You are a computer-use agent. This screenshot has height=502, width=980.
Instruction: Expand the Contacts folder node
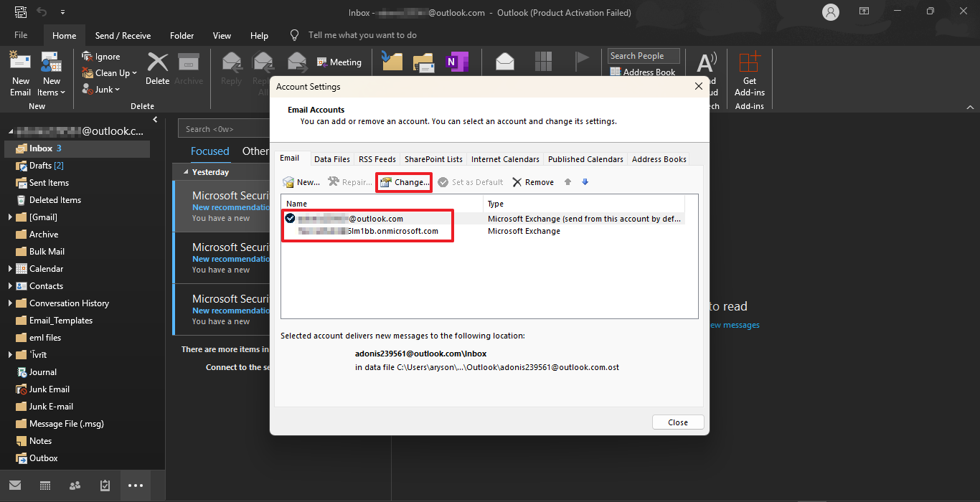(x=10, y=286)
